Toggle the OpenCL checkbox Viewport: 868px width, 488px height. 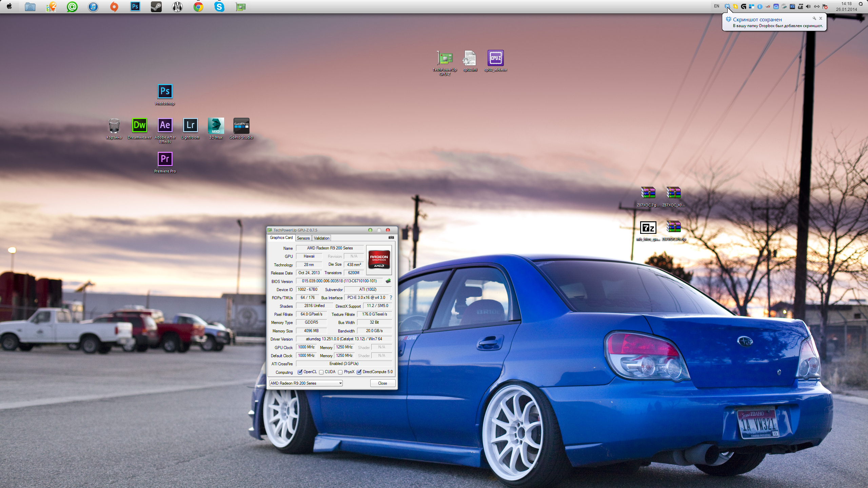300,372
